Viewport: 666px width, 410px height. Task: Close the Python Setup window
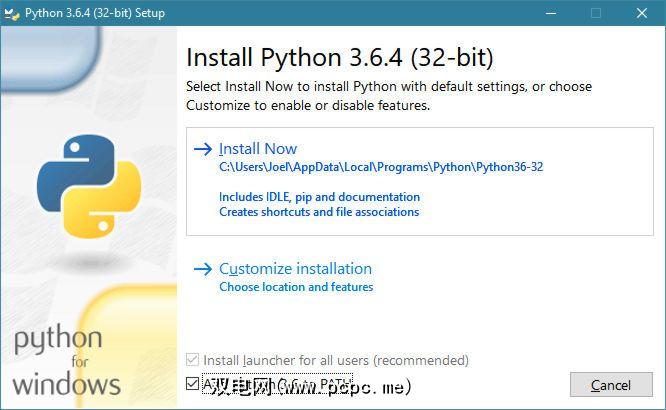coord(643,13)
